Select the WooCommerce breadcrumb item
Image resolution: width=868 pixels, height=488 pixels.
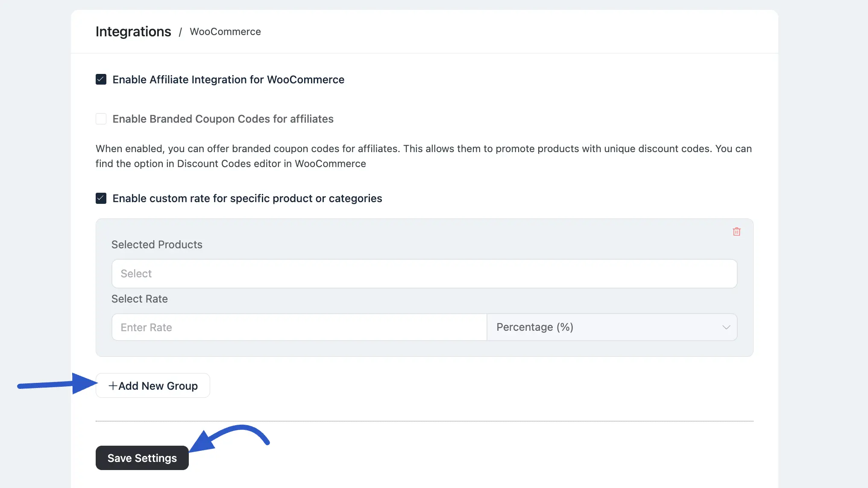coord(225,32)
